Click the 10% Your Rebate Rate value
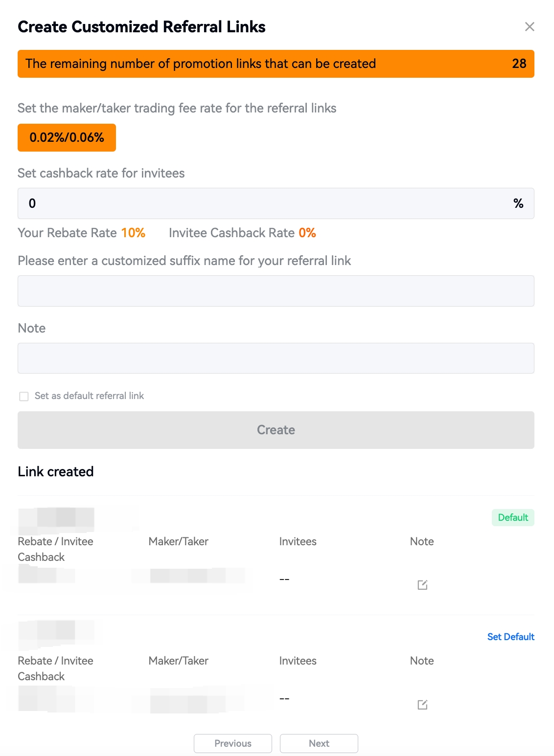The height and width of the screenshot is (756, 554). tap(133, 233)
